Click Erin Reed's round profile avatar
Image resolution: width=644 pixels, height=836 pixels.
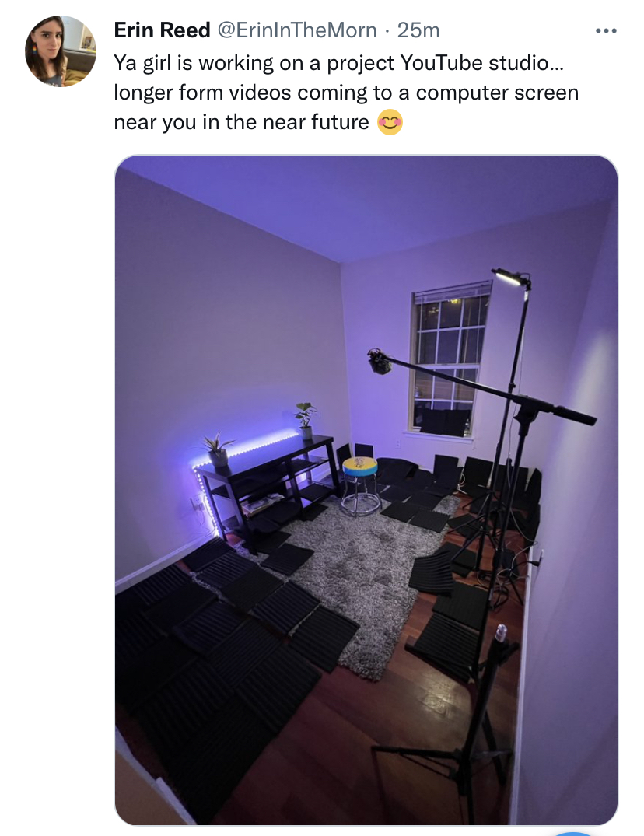coord(61,51)
